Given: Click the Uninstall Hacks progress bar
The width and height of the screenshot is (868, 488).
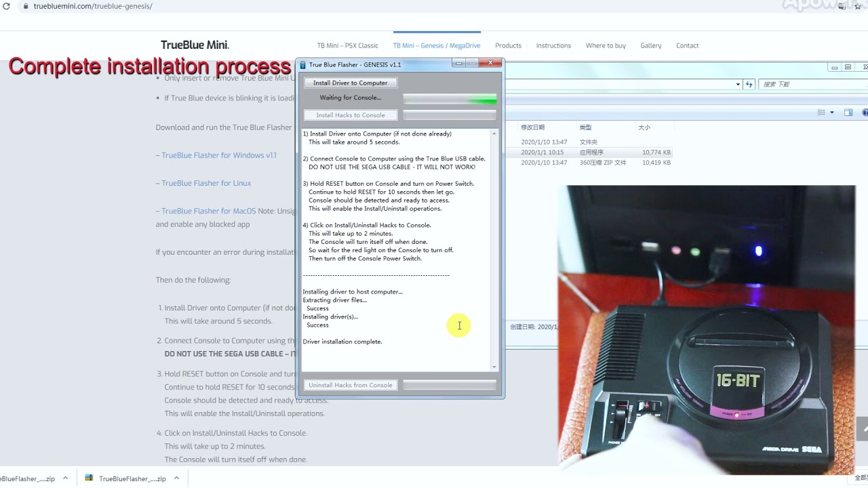Looking at the screenshot, I should 450,385.
